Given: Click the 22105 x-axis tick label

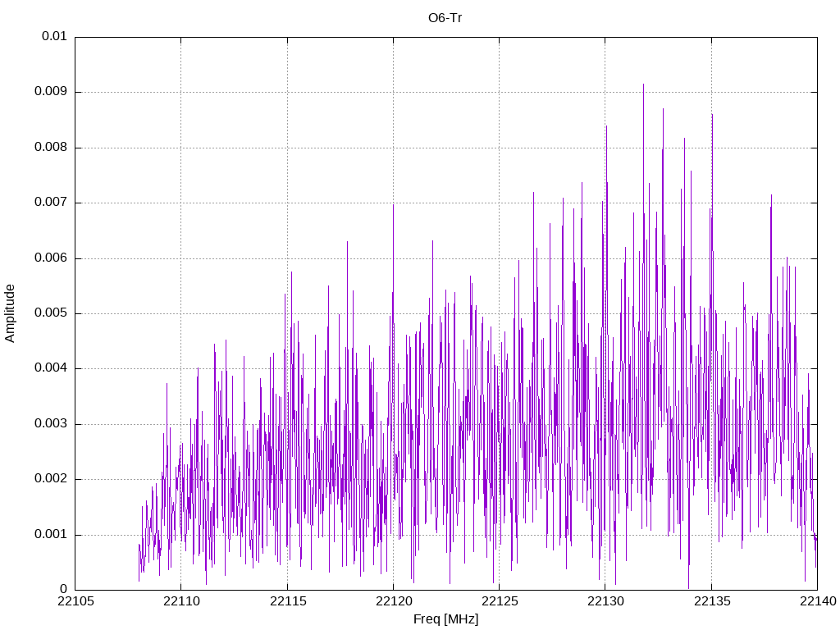Looking at the screenshot, I should coord(75,601).
